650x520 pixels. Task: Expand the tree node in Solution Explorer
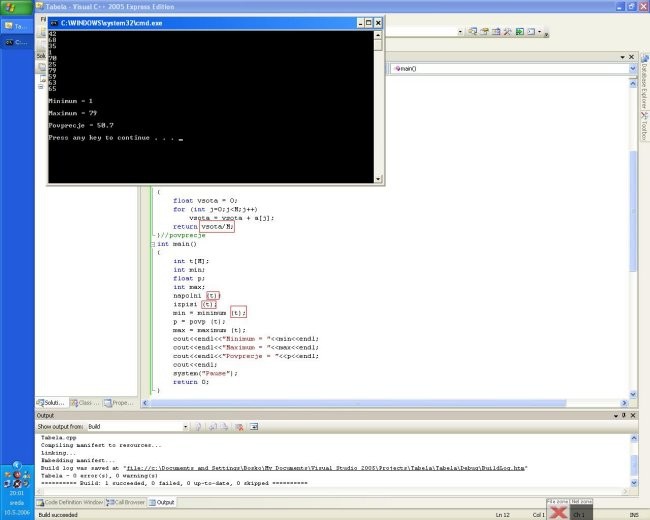pos(41,87)
